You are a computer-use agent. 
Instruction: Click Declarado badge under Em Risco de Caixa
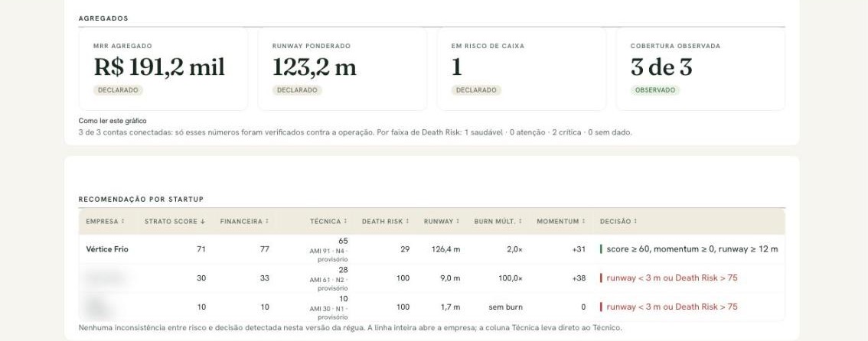[x=476, y=90]
